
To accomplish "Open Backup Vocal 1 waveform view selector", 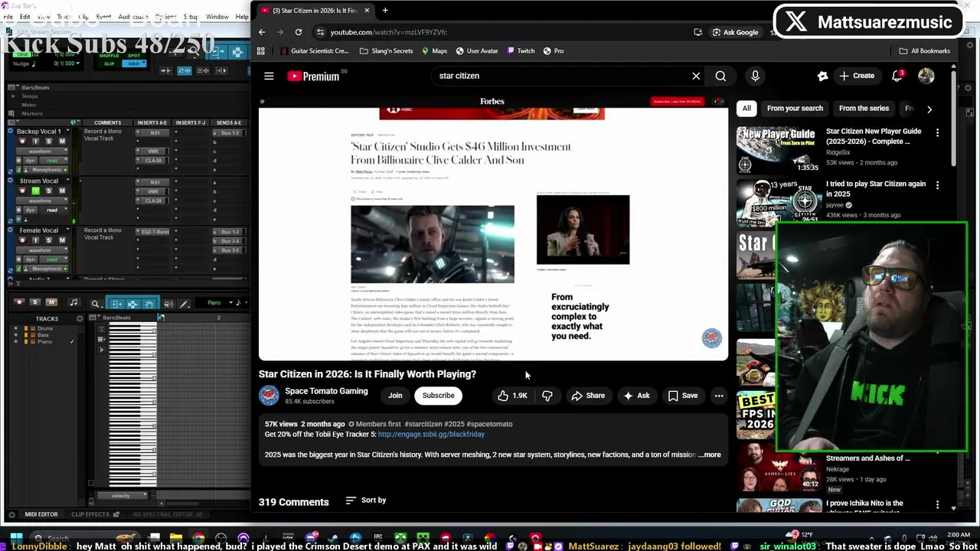I will tap(42, 152).
